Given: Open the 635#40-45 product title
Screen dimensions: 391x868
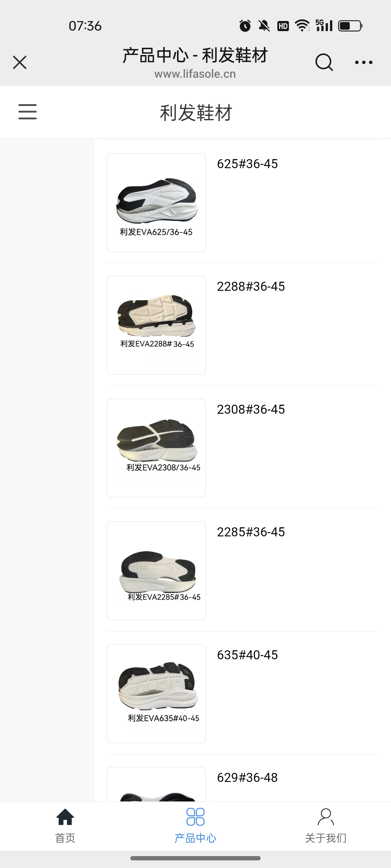Looking at the screenshot, I should coord(247,655).
